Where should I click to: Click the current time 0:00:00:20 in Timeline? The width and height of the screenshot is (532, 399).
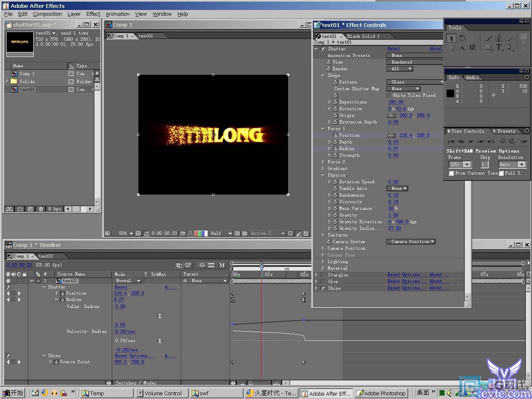pos(19,265)
